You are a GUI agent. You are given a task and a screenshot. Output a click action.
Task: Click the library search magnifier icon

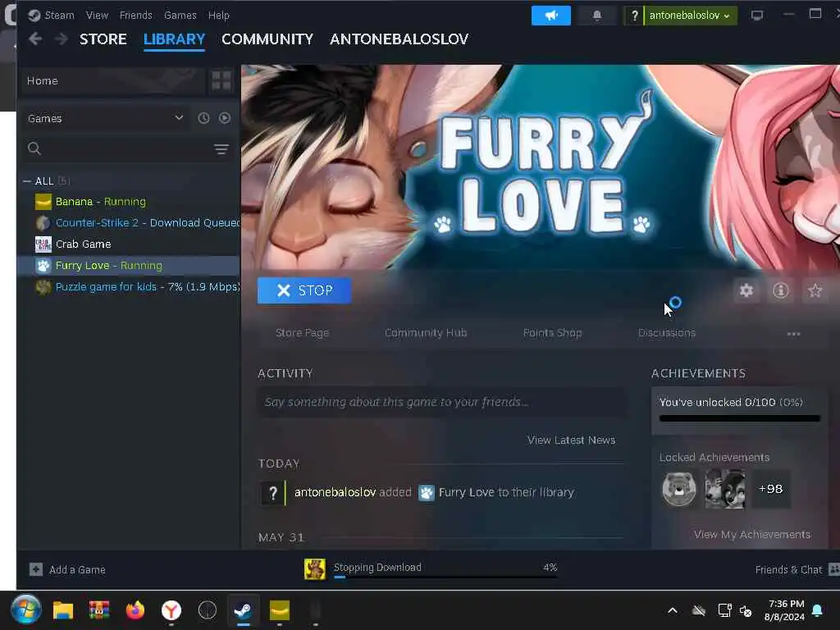coord(34,149)
